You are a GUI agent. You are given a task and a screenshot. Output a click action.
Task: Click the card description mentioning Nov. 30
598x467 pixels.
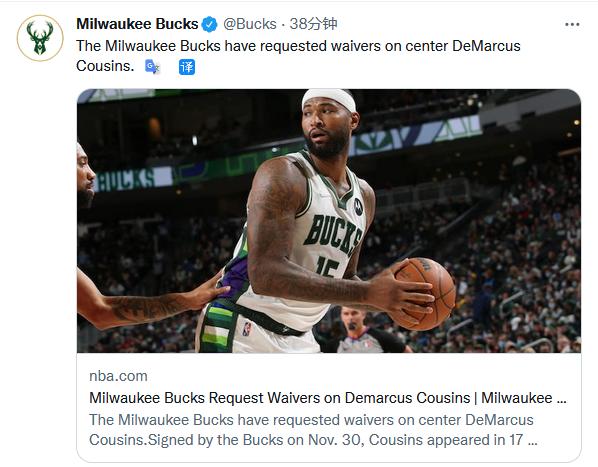pos(313,430)
